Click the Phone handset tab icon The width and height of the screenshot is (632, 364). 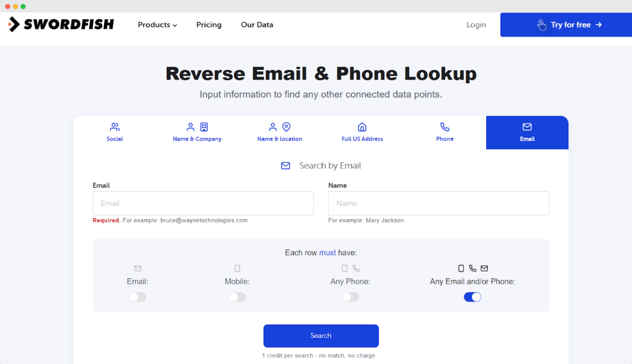444,127
